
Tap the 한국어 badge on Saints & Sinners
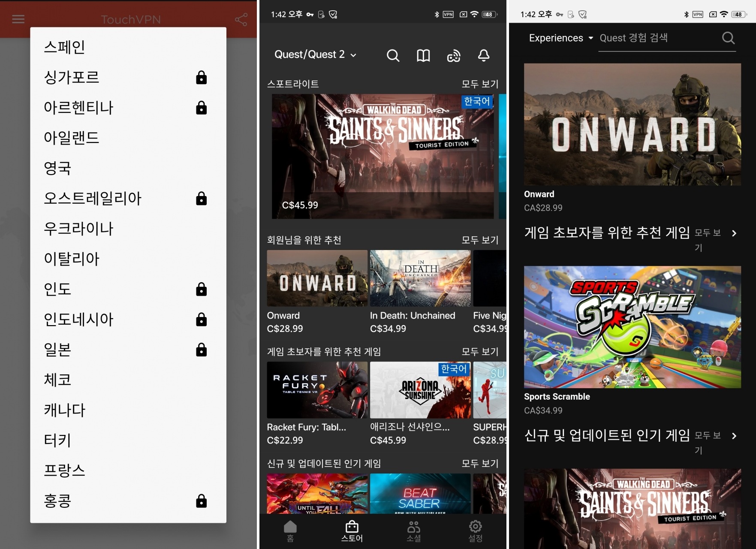477,101
